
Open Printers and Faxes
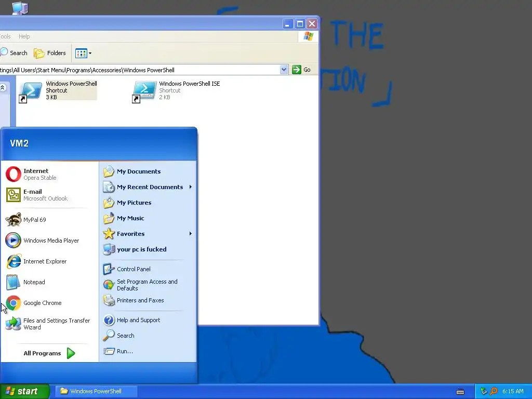click(148, 301)
